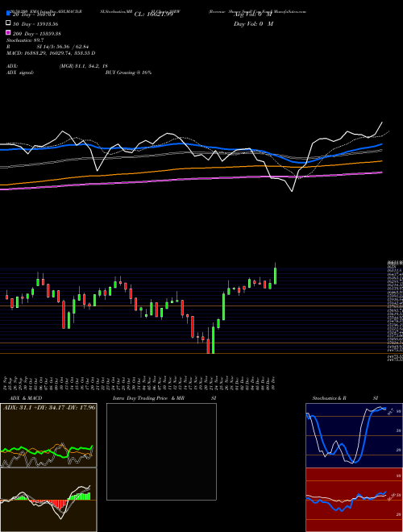Click the 'BUY Growing @ 16%' signal text
The width and height of the screenshot is (403, 532).
(x=128, y=73)
